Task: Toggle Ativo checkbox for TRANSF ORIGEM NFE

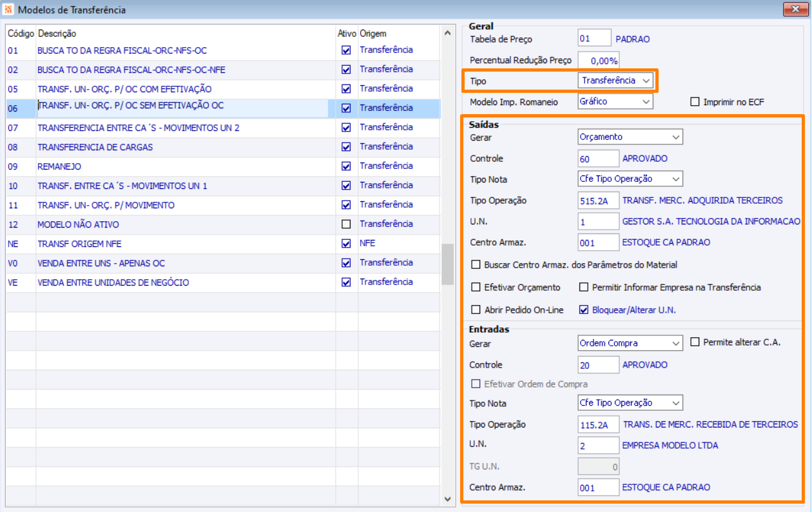Action: (x=346, y=244)
